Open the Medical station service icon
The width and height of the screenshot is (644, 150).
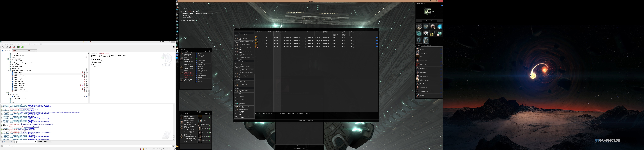440,33
